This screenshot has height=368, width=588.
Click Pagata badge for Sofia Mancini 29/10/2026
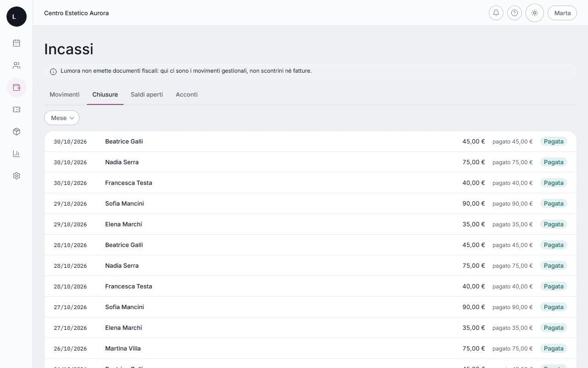point(554,203)
